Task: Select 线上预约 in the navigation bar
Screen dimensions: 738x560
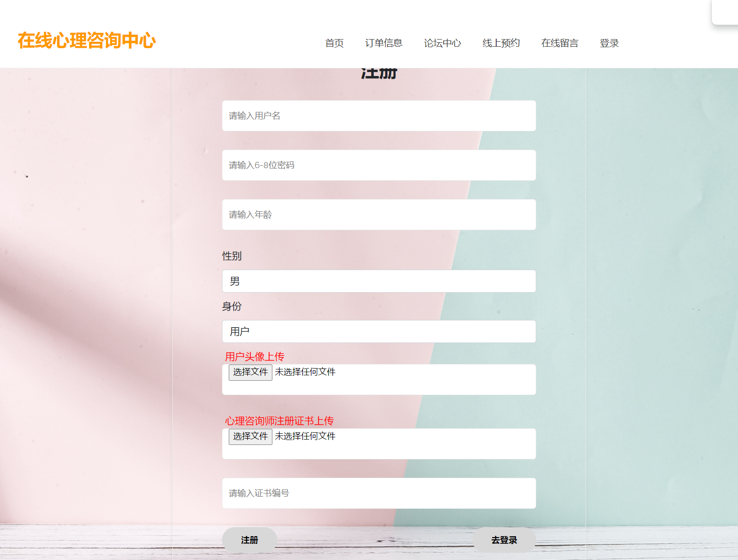Action: click(x=501, y=43)
